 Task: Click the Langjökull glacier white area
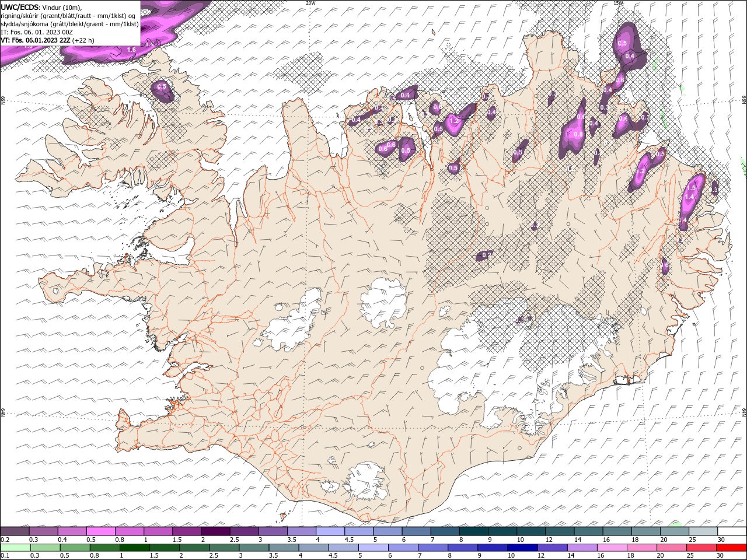(292, 322)
